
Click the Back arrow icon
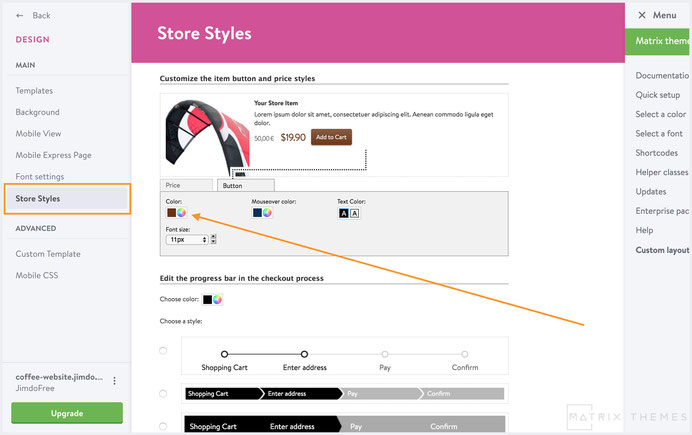pos(19,15)
